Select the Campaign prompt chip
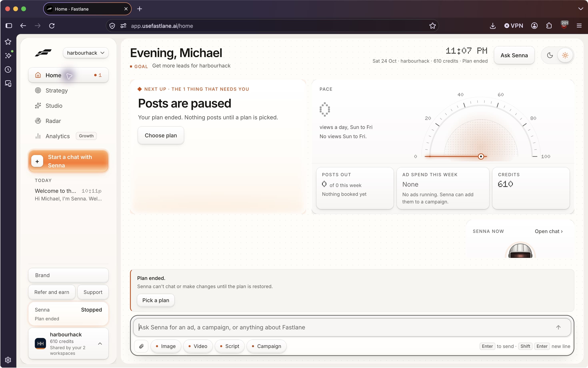This screenshot has width=588, height=368. 266,346
